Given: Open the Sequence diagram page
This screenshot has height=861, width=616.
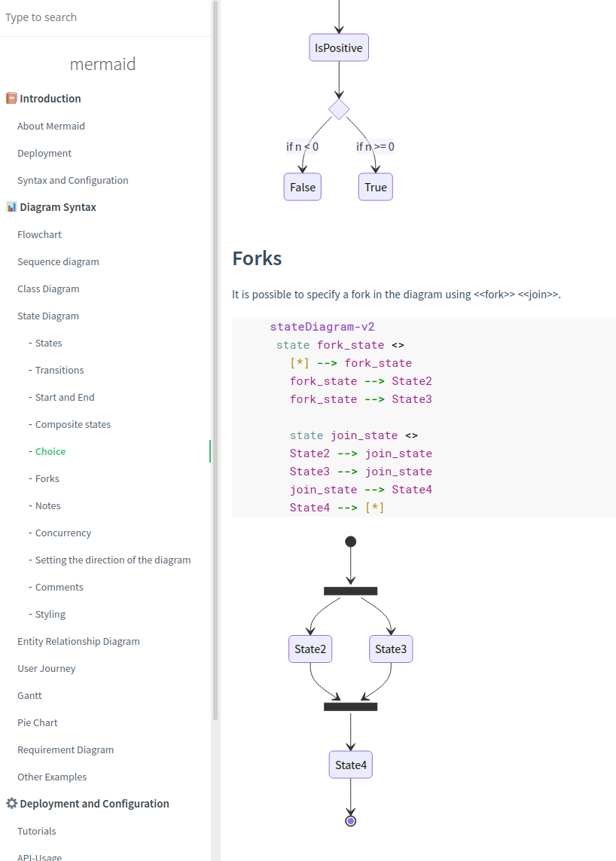Looking at the screenshot, I should click(58, 261).
